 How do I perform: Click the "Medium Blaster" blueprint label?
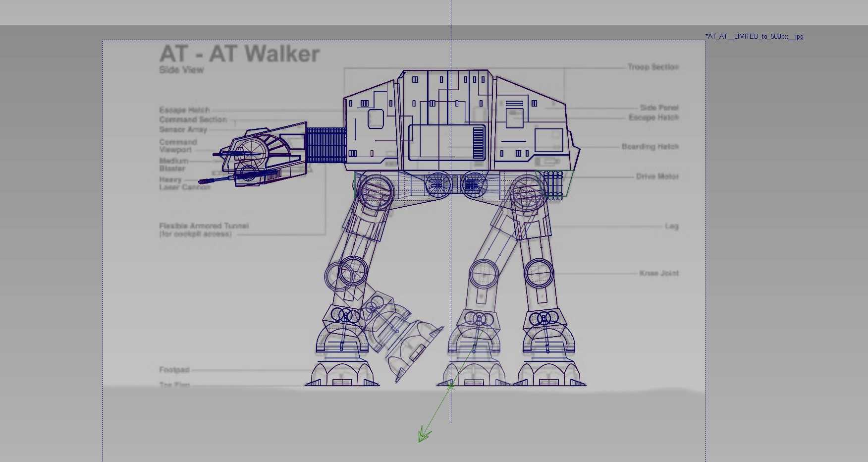(x=173, y=165)
